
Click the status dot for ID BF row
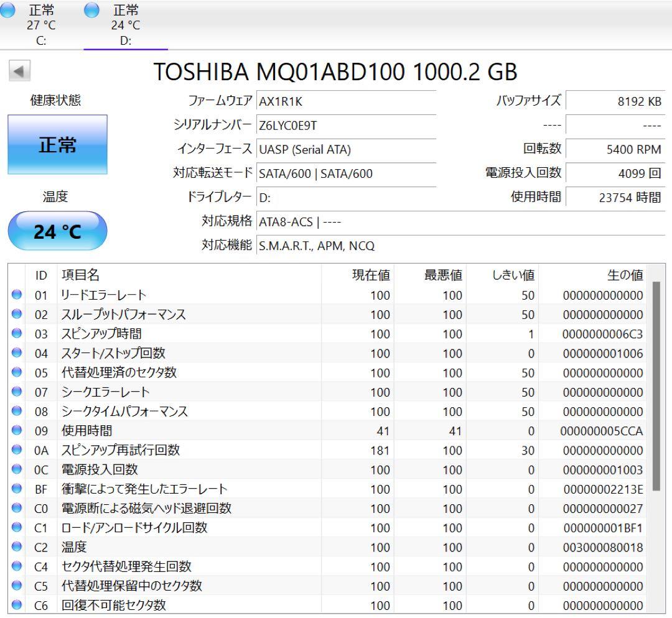point(17,489)
